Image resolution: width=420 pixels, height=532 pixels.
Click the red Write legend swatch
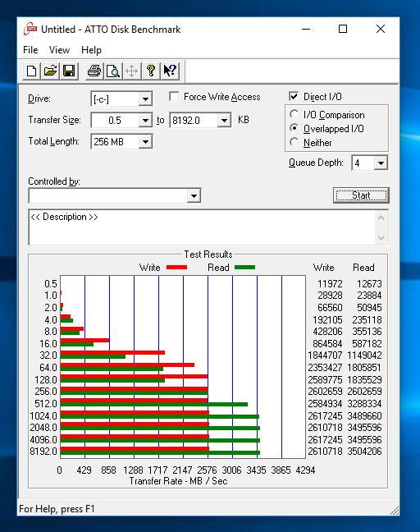(x=176, y=268)
